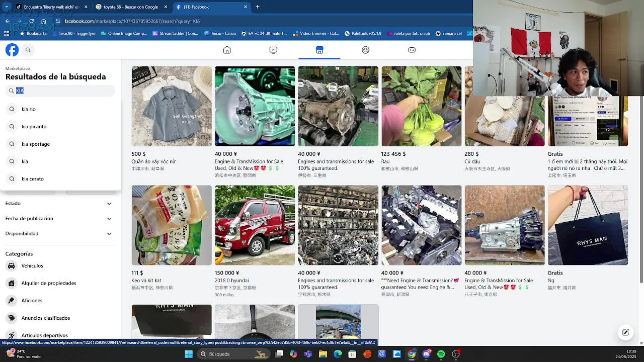
Task: Open the tab search dropdown arrow
Action: pyautogui.click(x=6, y=7)
